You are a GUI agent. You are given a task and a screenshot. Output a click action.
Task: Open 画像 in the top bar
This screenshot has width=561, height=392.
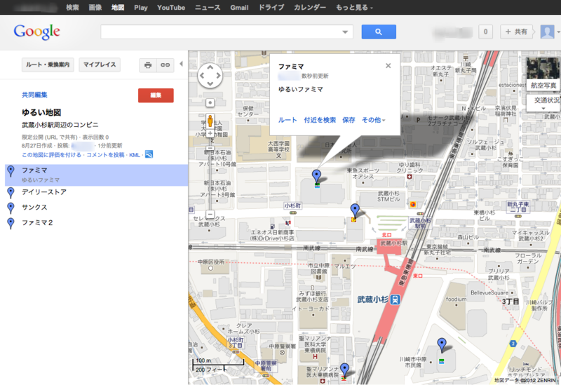[95, 7]
